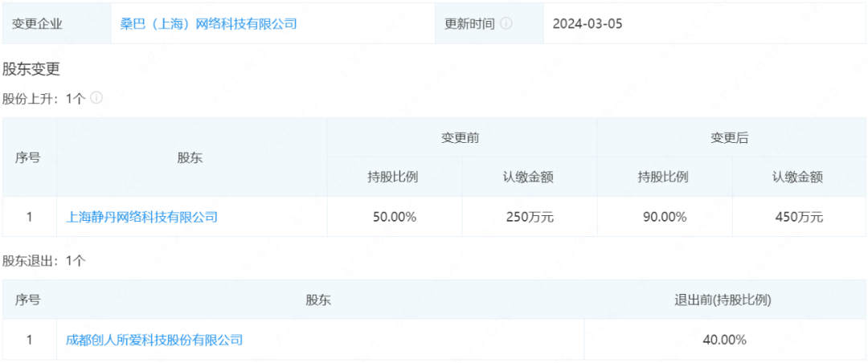Click row number 1 beside 成都创人所爱科技股份有限公司
Screen dimensions: 868x363
30,339
